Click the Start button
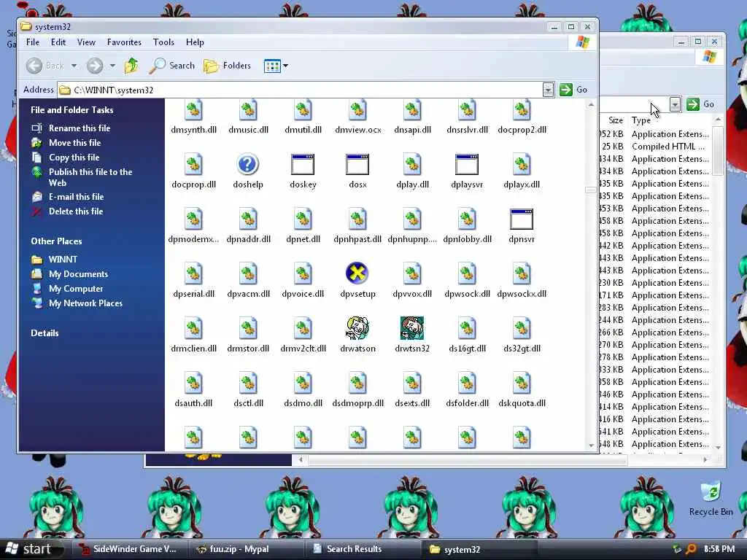The image size is (747, 560). coord(30,549)
